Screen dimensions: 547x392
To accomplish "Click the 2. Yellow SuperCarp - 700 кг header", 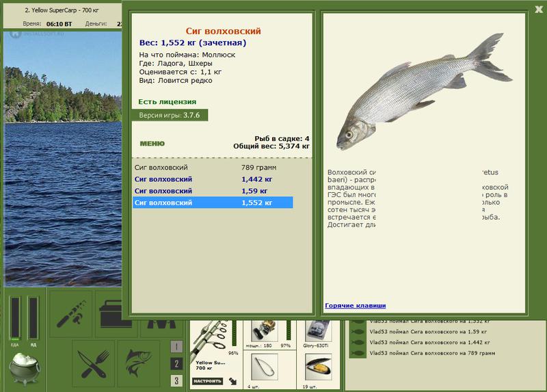I will point(62,10).
